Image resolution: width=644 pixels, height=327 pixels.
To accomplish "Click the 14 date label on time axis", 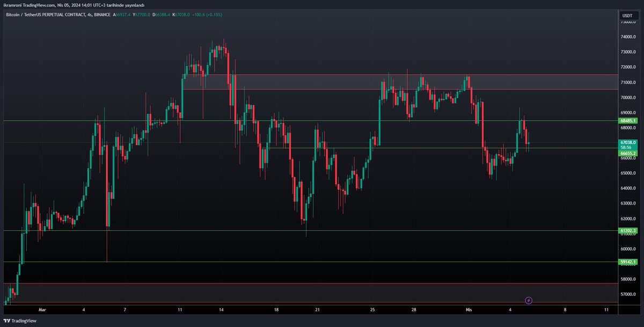I will 222,310.
